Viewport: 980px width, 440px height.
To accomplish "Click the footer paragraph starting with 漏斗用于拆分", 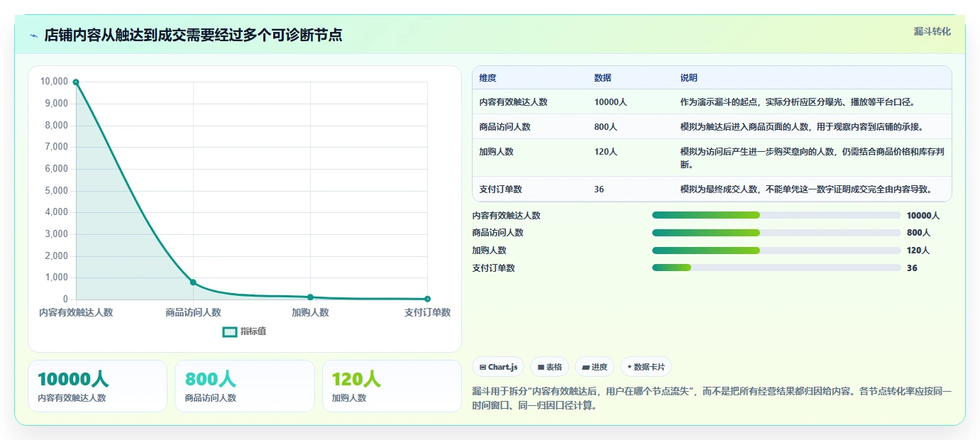I will (712, 399).
